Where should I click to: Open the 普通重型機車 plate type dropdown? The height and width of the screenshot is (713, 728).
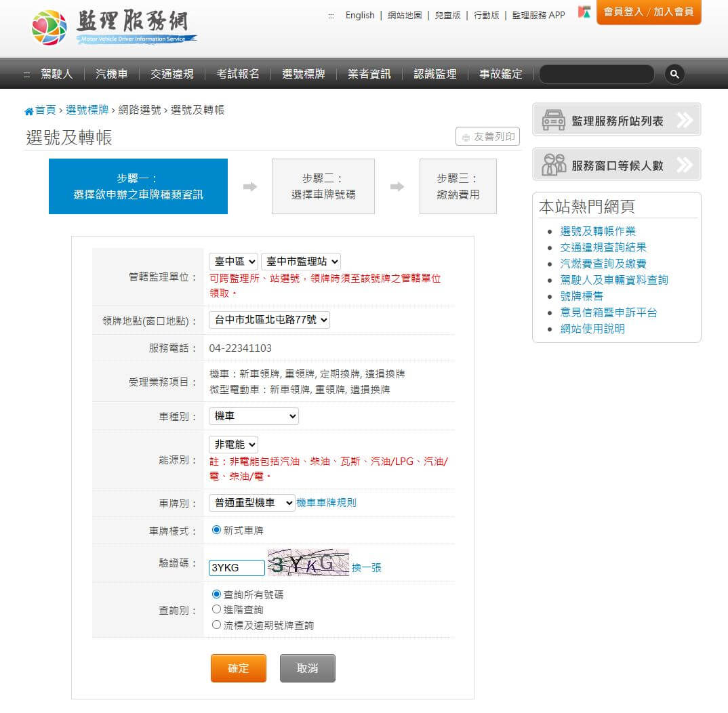251,502
